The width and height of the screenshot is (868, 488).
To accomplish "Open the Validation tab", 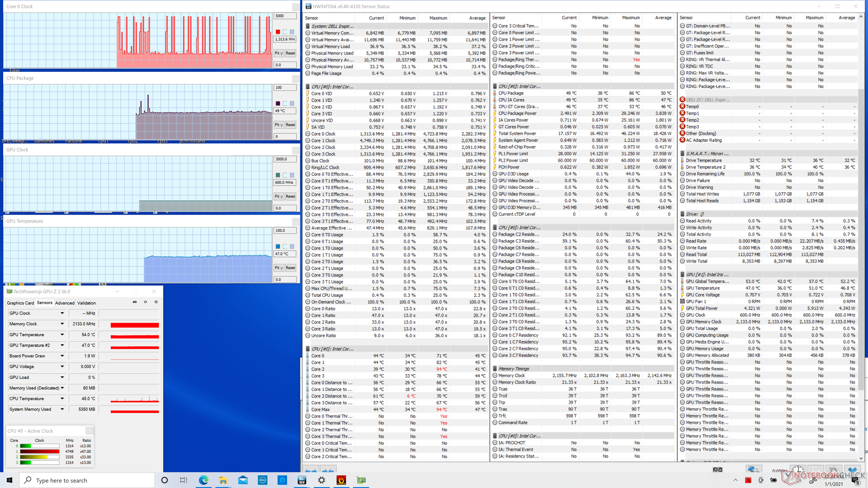I will pyautogui.click(x=86, y=303).
